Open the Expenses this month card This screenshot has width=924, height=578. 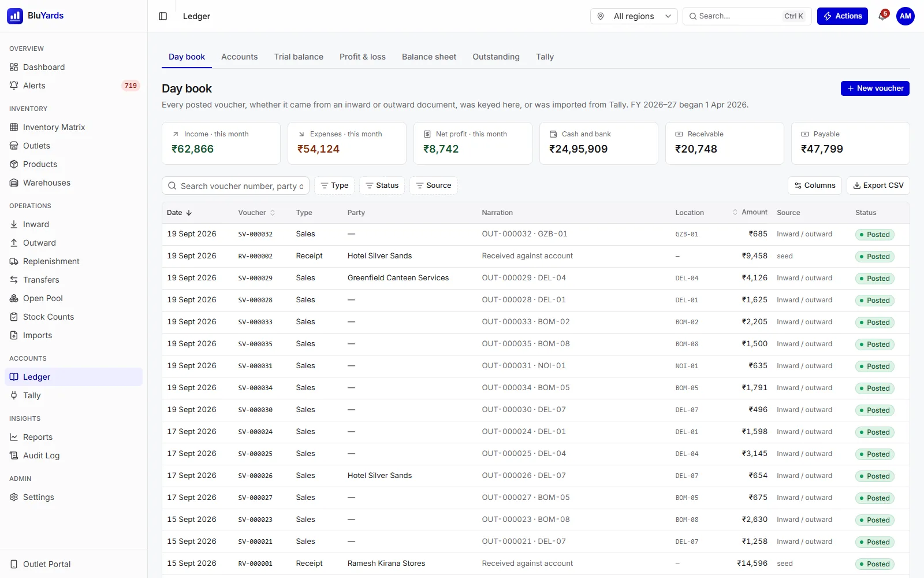click(347, 143)
